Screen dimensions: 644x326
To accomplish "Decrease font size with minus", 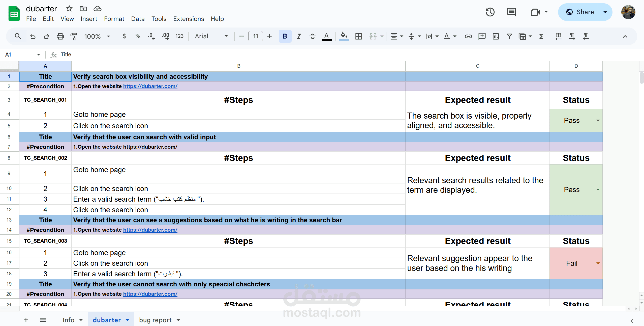I will click(x=241, y=36).
